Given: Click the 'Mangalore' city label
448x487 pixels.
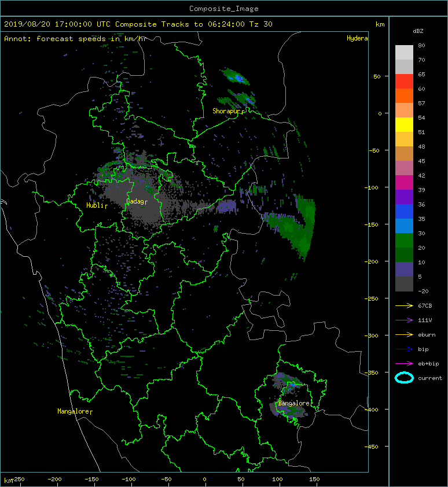Looking at the screenshot, I should 74,411.
